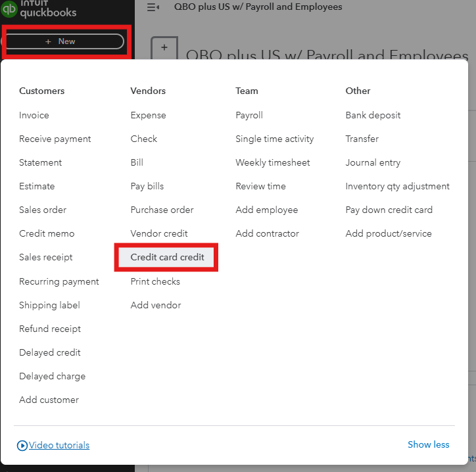Select Bill option
This screenshot has height=472, width=476.
tap(137, 162)
